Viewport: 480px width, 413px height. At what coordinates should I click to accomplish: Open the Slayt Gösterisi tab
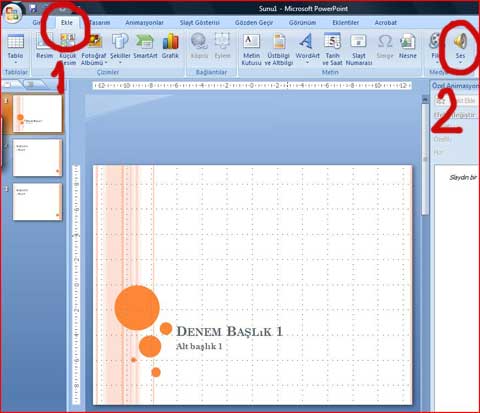pyautogui.click(x=200, y=23)
